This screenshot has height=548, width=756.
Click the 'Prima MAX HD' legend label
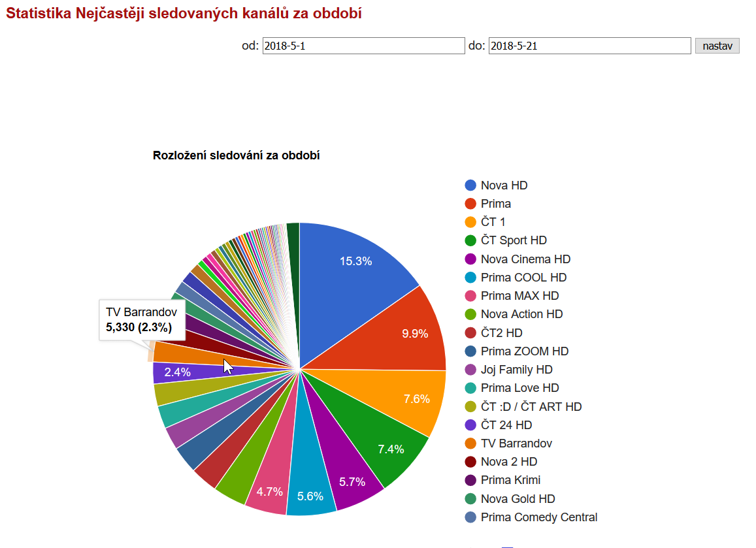pos(519,296)
